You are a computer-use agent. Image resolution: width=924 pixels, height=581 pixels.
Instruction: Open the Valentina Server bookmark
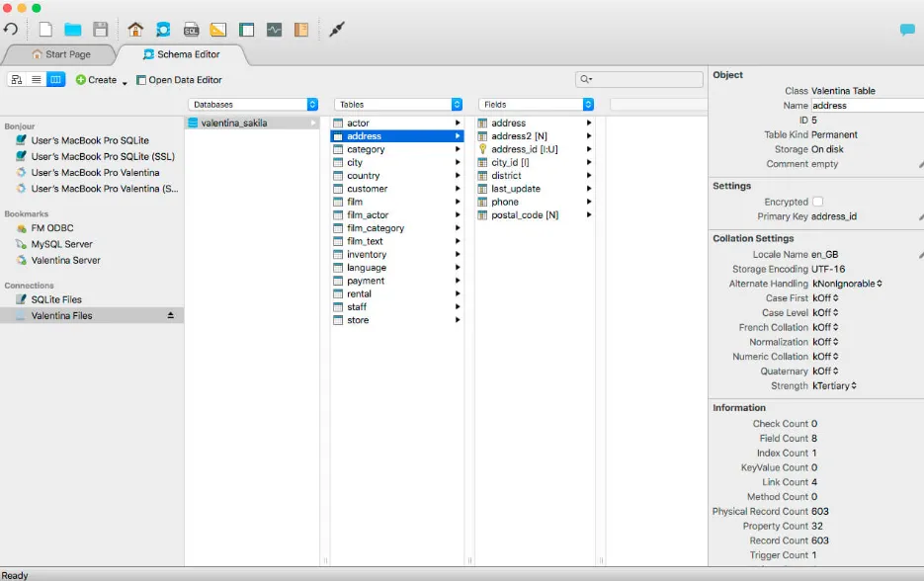(x=58, y=260)
